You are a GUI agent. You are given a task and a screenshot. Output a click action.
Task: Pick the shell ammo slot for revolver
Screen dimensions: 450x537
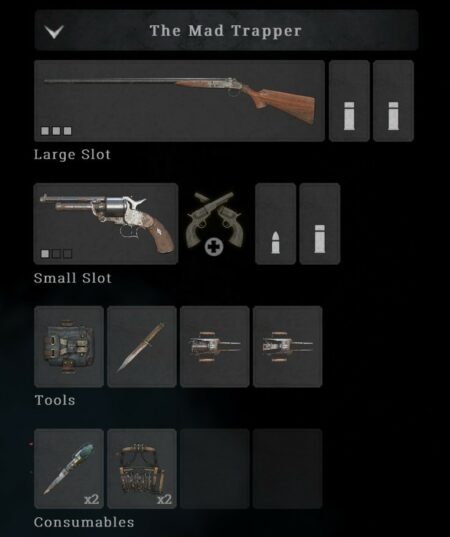click(320, 224)
